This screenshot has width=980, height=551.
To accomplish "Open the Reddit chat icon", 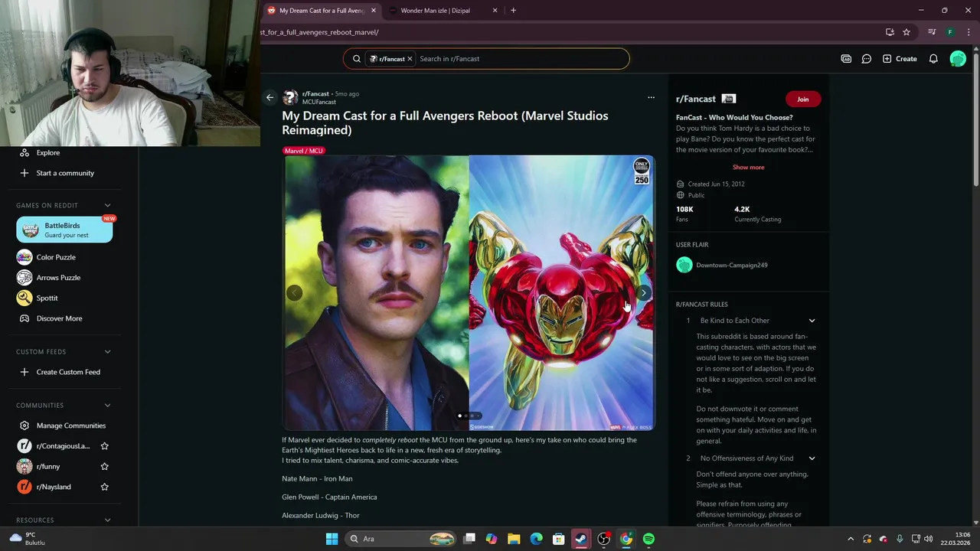I will point(867,59).
